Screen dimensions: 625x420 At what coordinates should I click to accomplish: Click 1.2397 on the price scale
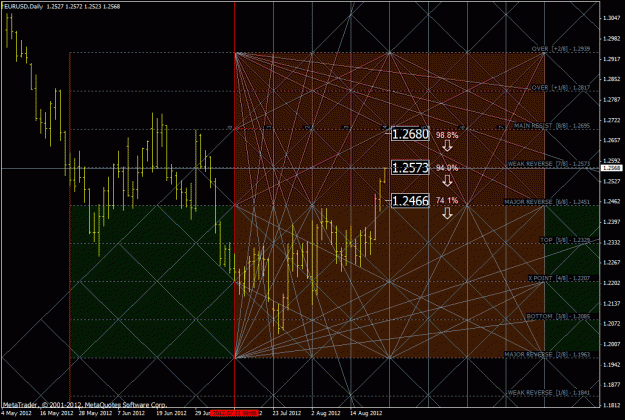click(612, 222)
